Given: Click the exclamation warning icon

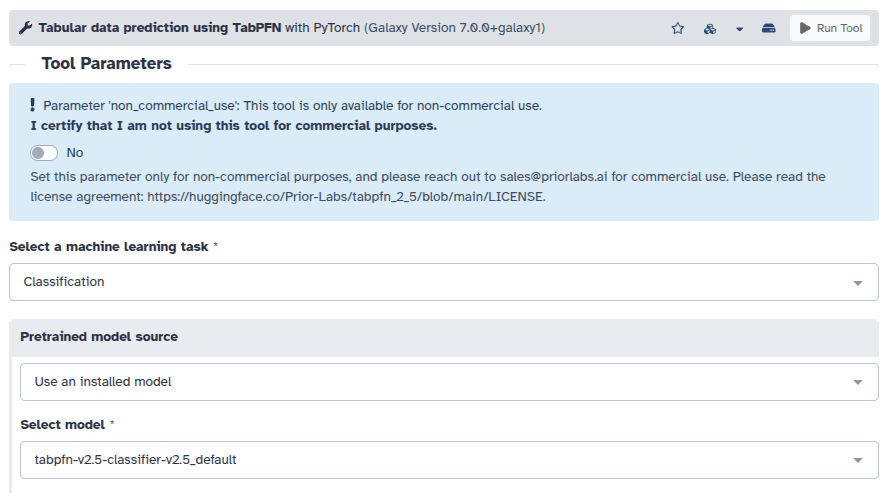Looking at the screenshot, I should pos(32,105).
